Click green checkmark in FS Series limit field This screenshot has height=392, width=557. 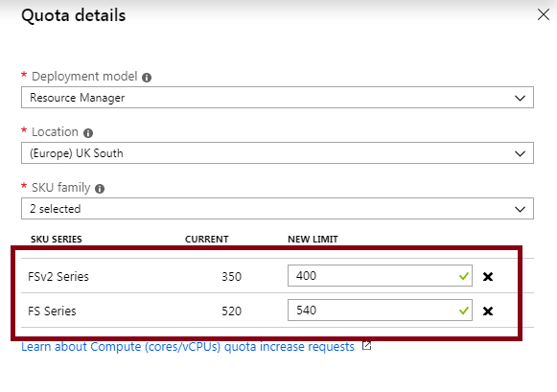(464, 311)
